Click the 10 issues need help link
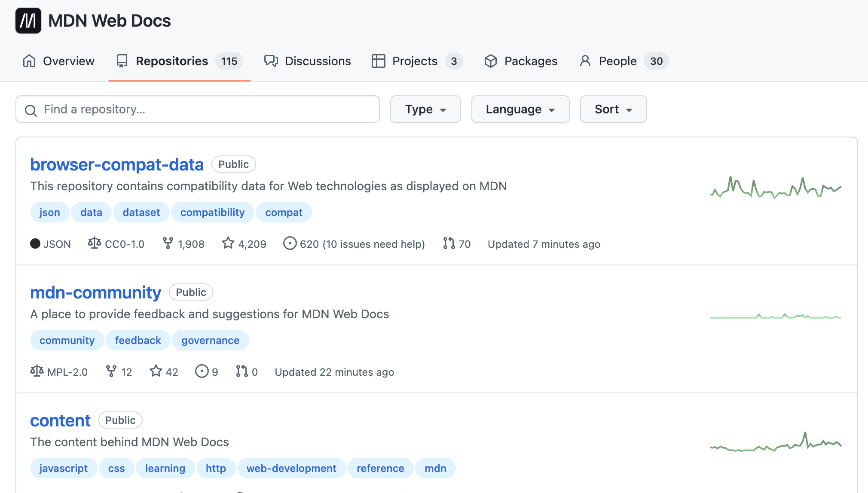The width and height of the screenshot is (868, 493). click(374, 244)
